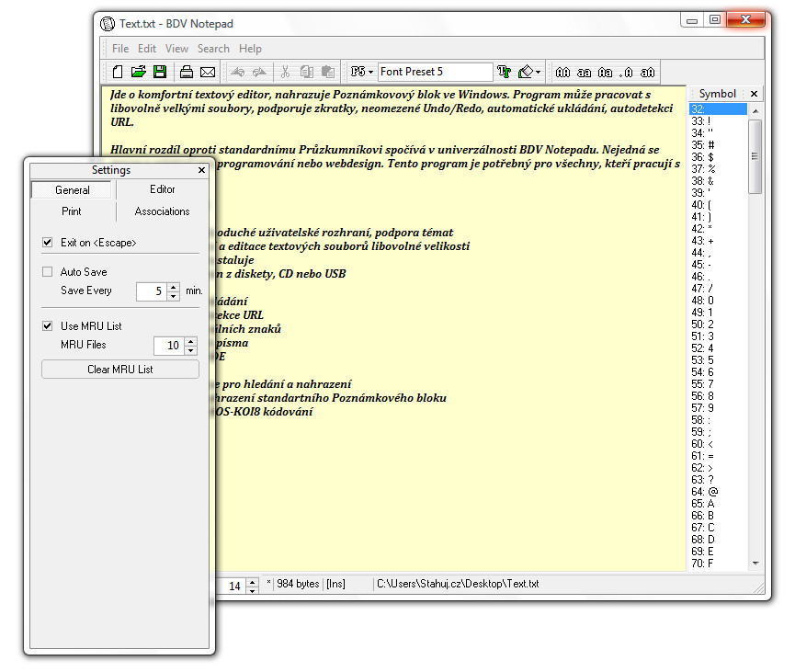
Task: Click the MRU Files number field
Action: click(169, 346)
